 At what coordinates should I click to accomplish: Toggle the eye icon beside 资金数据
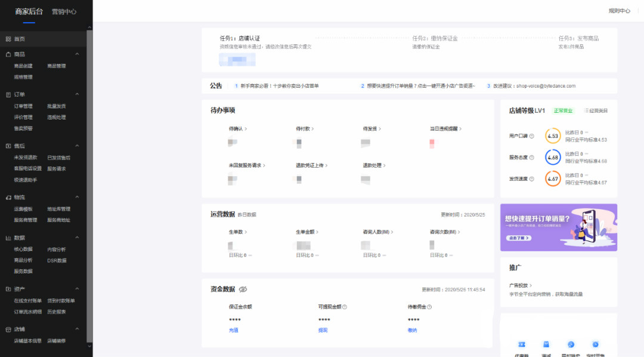pyautogui.click(x=243, y=290)
